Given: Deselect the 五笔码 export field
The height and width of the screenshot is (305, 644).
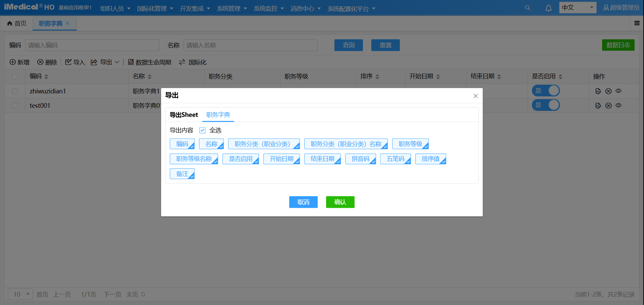Looking at the screenshot, I should [x=395, y=159].
